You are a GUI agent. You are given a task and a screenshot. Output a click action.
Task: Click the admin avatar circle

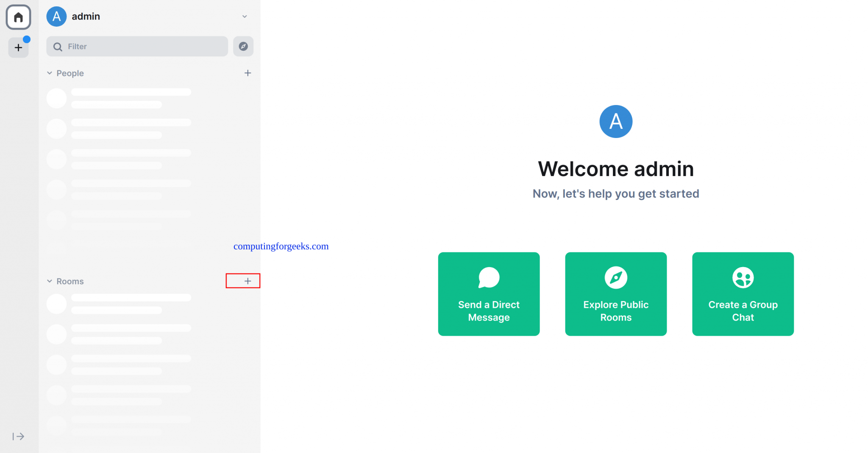(x=56, y=16)
